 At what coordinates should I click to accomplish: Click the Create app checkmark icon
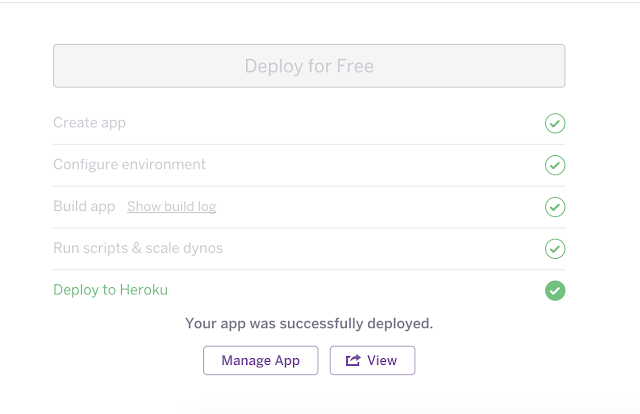[x=555, y=123]
